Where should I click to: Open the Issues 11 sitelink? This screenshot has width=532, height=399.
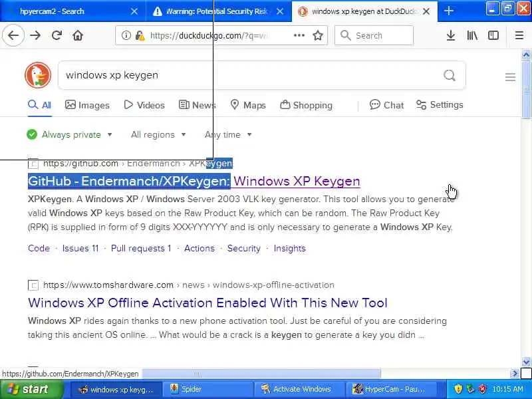tap(80, 248)
